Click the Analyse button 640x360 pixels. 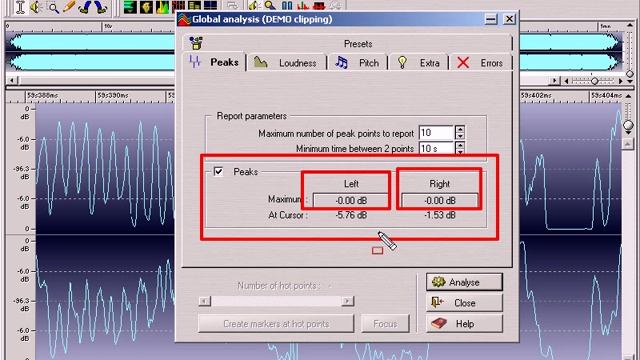pyautogui.click(x=464, y=282)
